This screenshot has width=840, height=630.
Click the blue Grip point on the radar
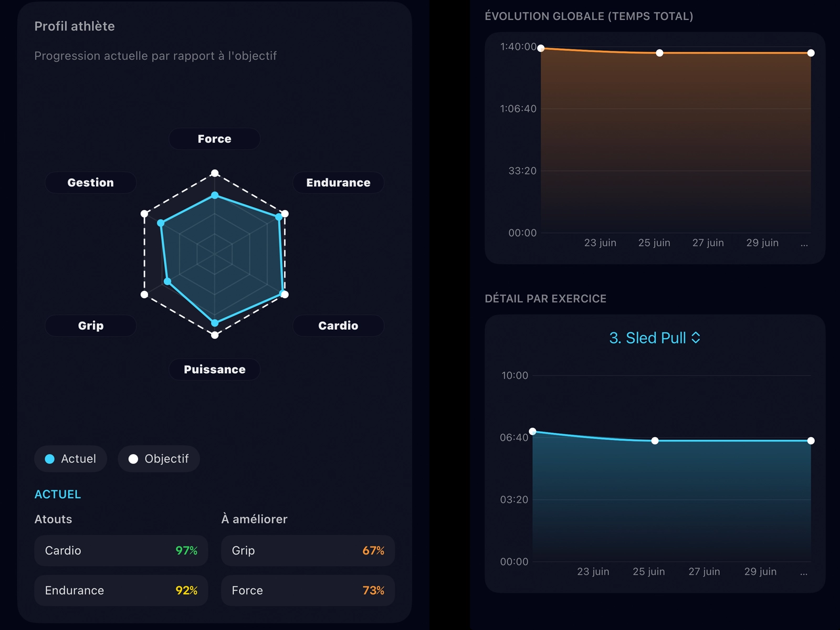[x=167, y=281]
